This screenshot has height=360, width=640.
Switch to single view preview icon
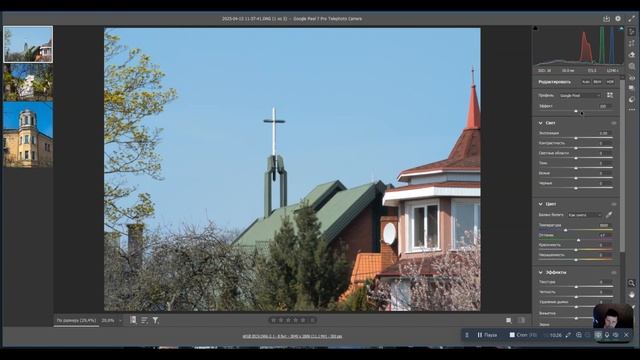509,320
